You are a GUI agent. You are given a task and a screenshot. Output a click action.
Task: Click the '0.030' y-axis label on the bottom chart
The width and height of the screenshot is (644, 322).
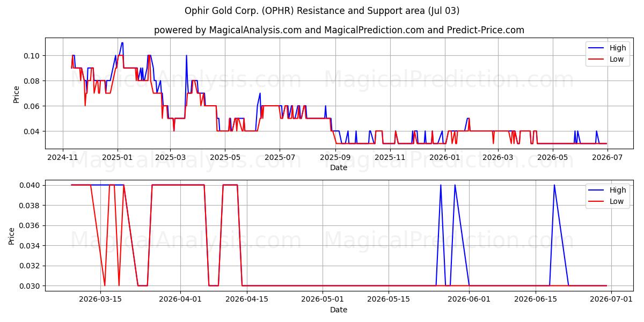31,286
